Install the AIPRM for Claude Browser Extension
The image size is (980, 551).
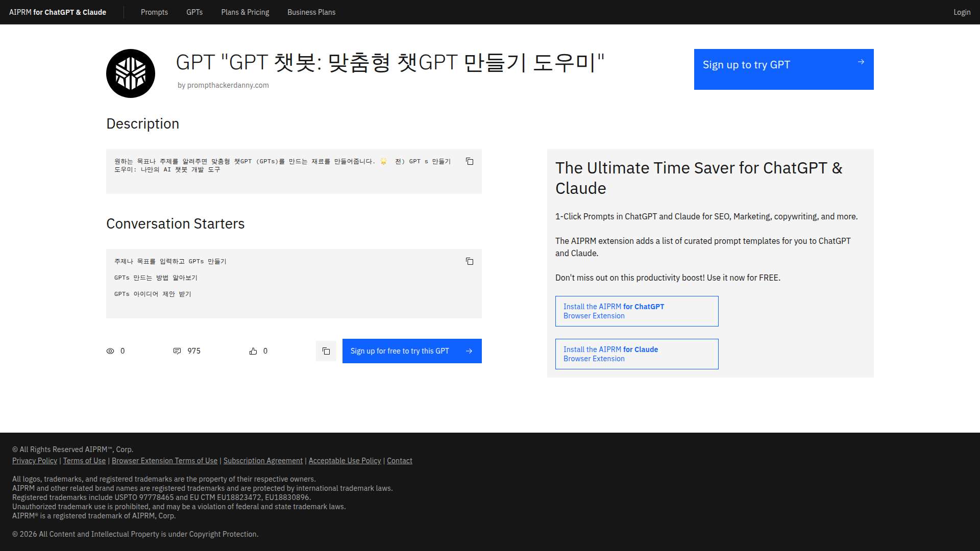[637, 354]
